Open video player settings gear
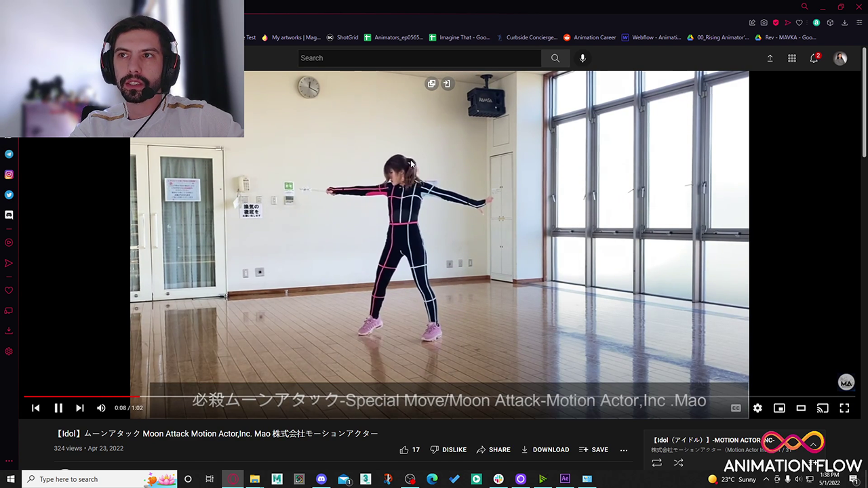The height and width of the screenshot is (488, 868). coord(757,408)
